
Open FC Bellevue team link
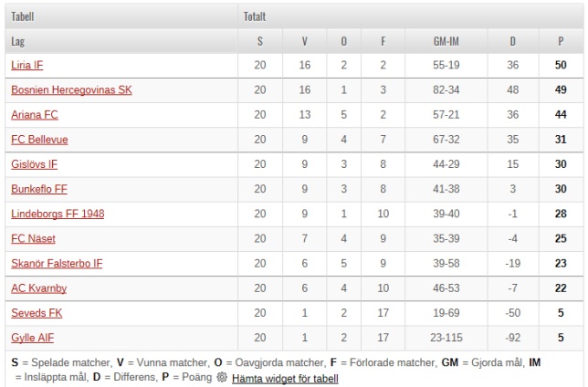[x=39, y=140]
